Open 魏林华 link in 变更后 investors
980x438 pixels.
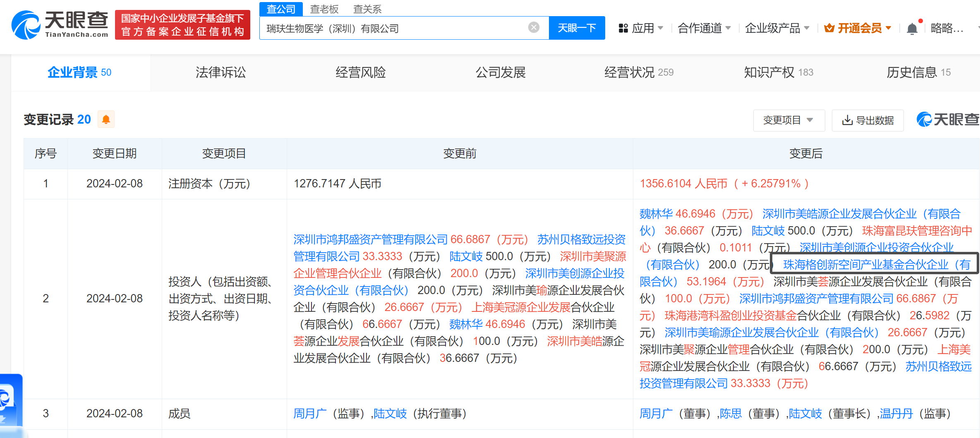656,214
